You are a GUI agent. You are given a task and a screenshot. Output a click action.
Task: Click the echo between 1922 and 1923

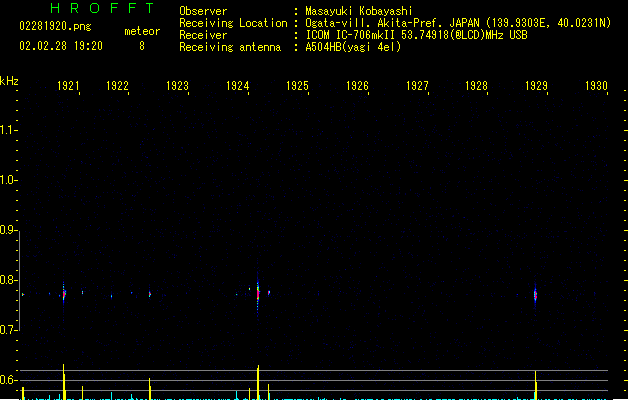[150, 294]
